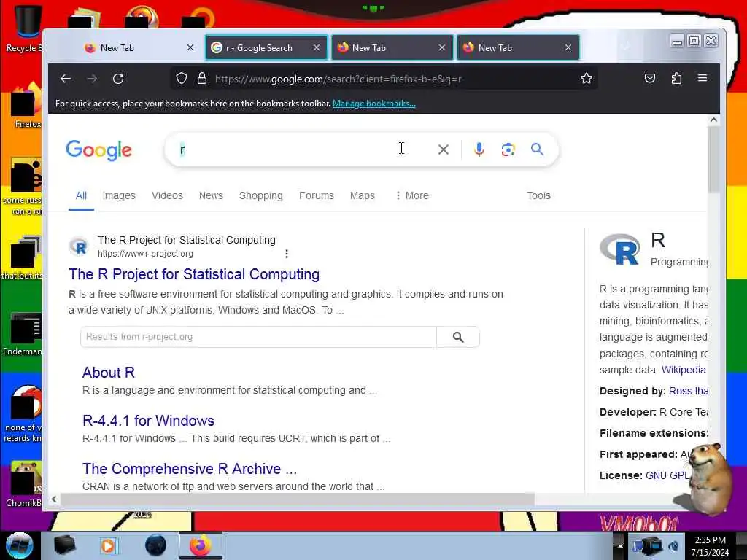Select the News results tab
The width and height of the screenshot is (747, 560).
pos(211,195)
